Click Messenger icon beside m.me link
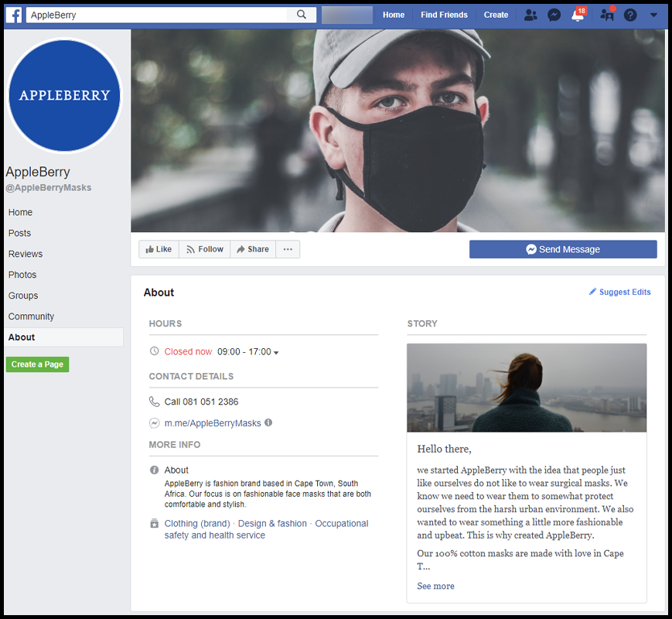This screenshot has width=672, height=619. click(x=155, y=423)
